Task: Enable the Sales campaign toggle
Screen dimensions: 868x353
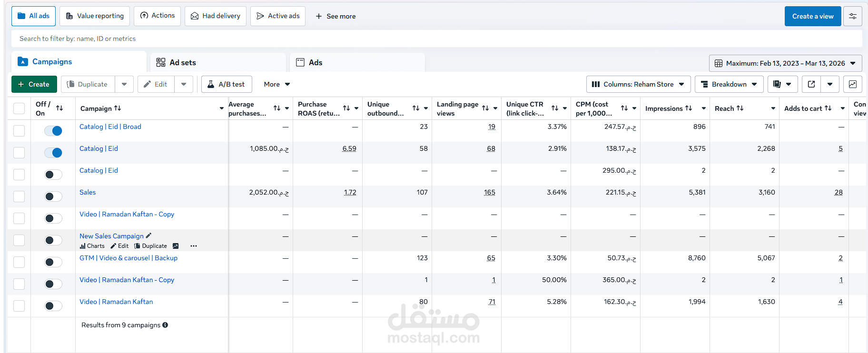Action: tap(53, 196)
